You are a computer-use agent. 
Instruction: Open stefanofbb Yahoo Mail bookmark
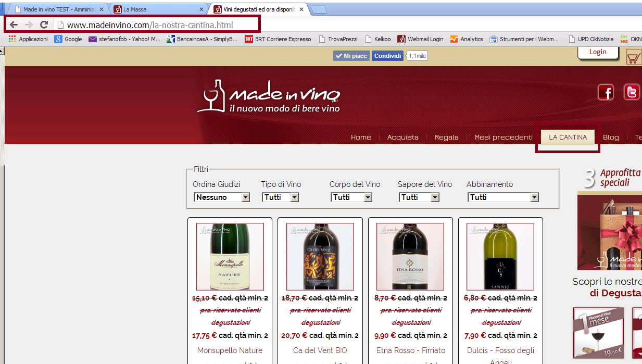pos(125,39)
